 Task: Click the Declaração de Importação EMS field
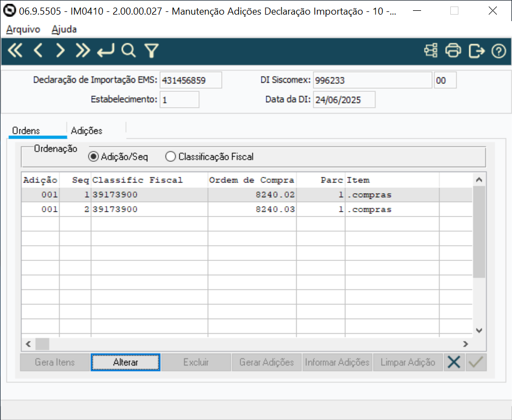click(x=191, y=80)
